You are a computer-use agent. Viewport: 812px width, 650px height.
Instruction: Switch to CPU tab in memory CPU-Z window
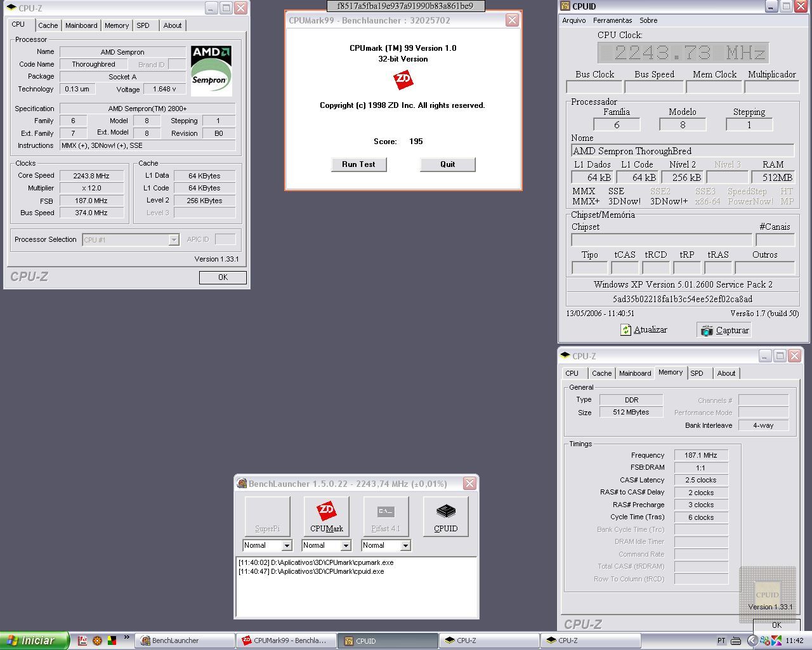coord(572,373)
